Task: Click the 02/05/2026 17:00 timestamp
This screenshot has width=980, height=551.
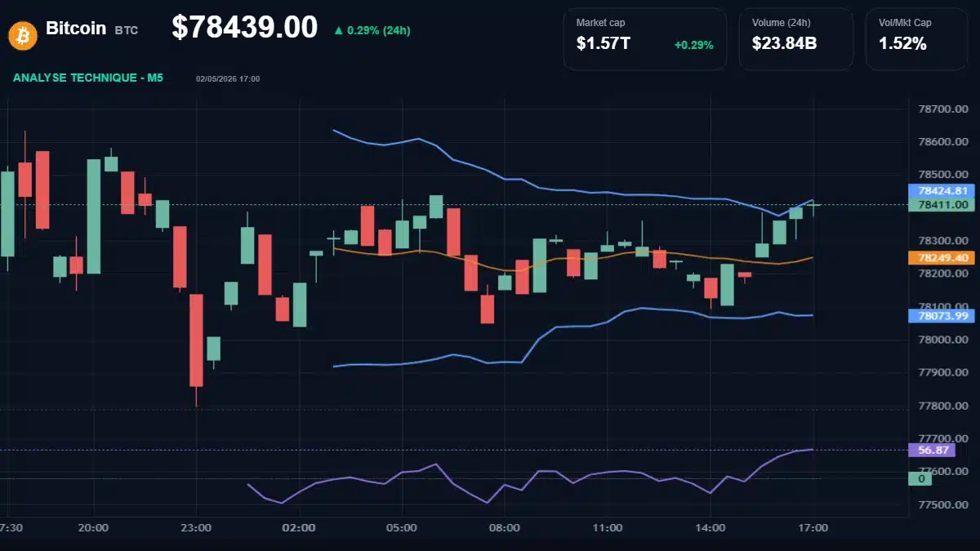Action: pos(228,79)
